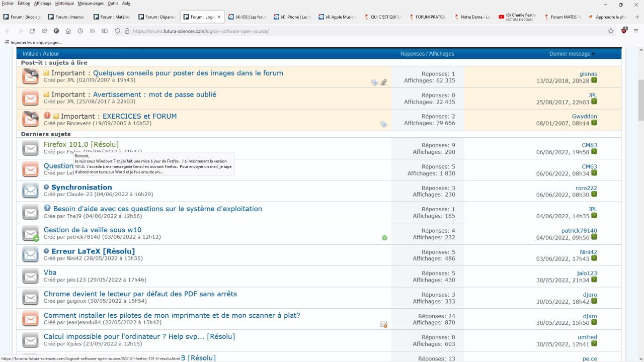
Task: Click the Synchronisation thread status icon
Action: pos(30,191)
